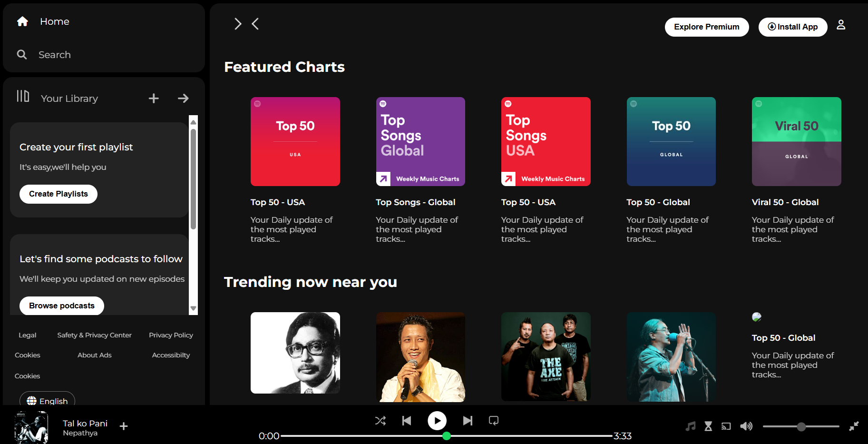Viewport: 868px width, 444px height.
Task: Toggle repeat mode
Action: pos(494,421)
